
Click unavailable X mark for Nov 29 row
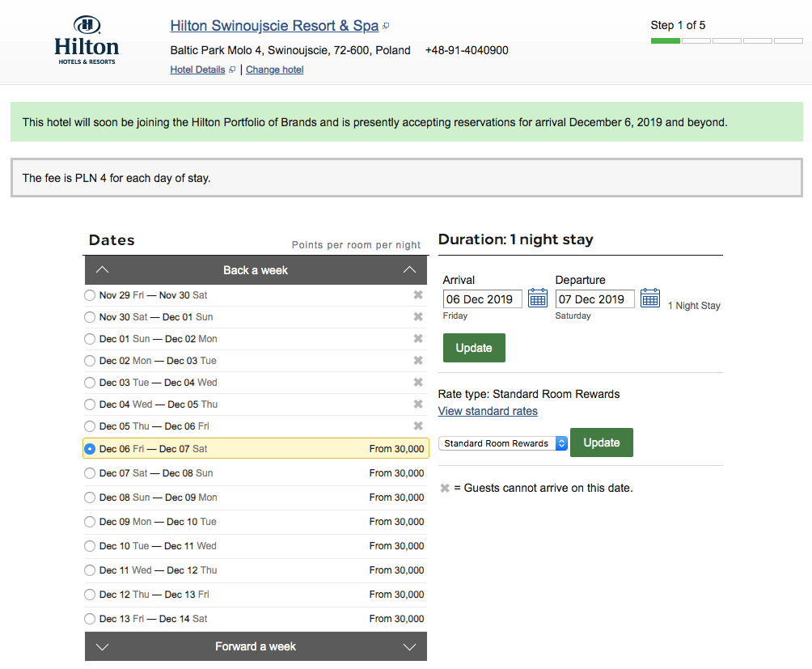[x=418, y=294]
